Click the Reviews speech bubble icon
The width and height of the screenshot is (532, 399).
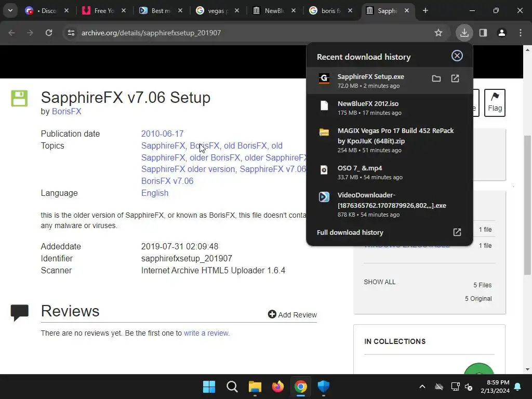point(20,312)
